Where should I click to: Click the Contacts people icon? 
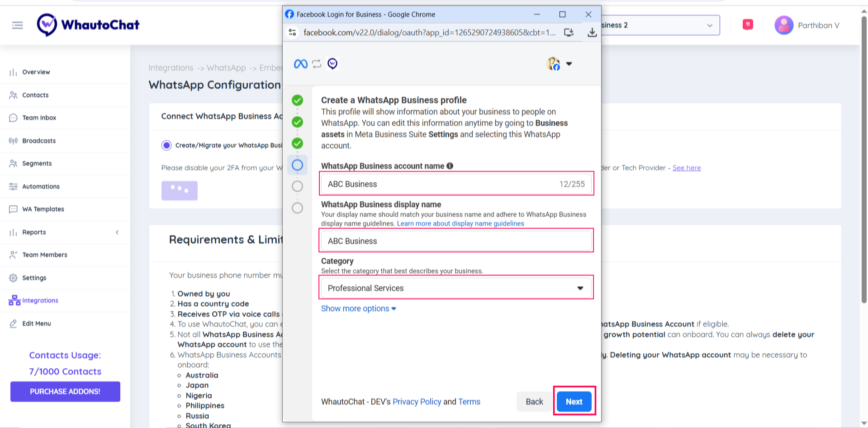pos(13,95)
